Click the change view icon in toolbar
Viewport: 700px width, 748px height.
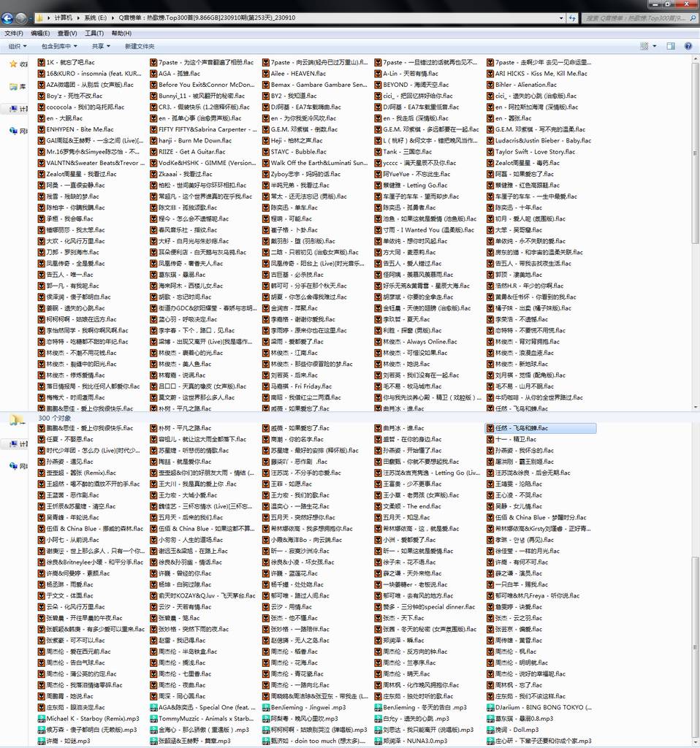click(644, 46)
